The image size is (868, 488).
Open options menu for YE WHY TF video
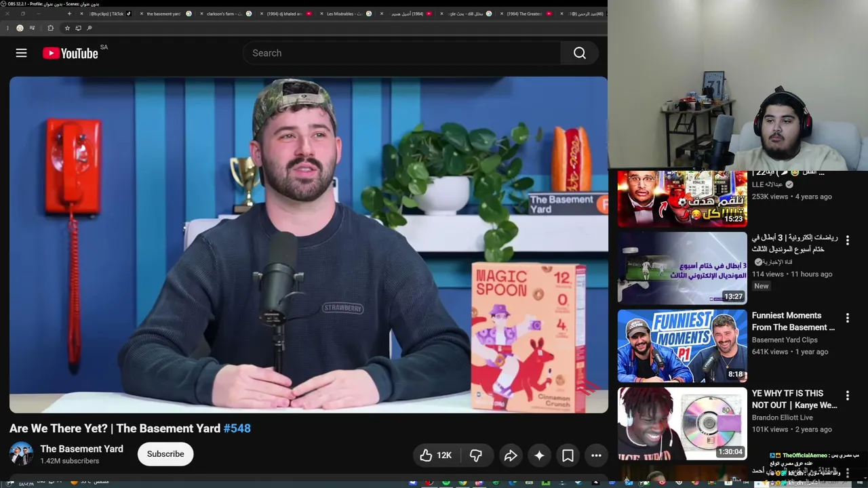tap(848, 395)
